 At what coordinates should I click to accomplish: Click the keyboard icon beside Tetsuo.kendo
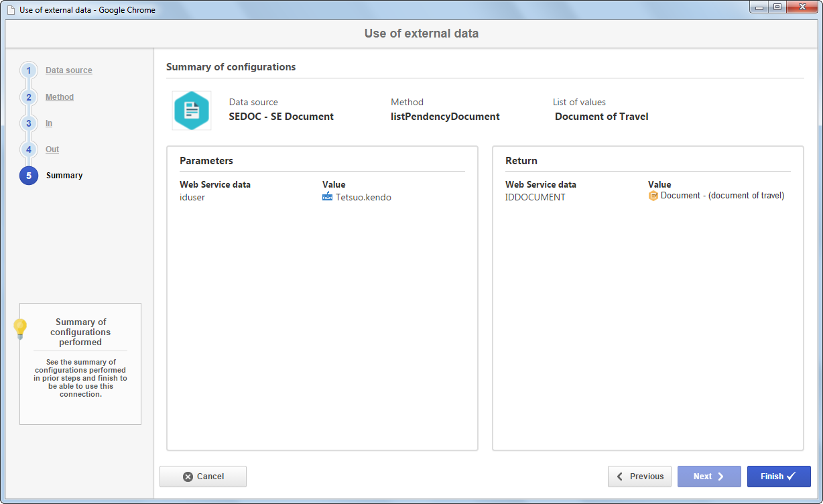328,197
